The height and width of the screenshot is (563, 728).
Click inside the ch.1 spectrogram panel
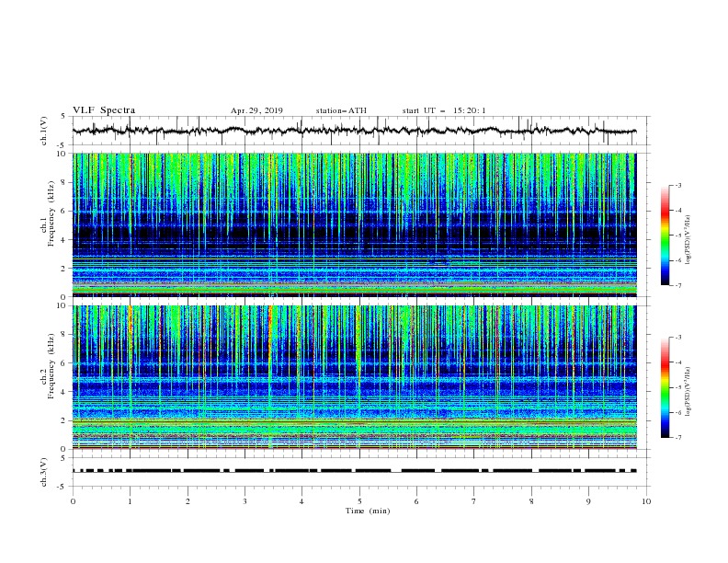point(354,224)
